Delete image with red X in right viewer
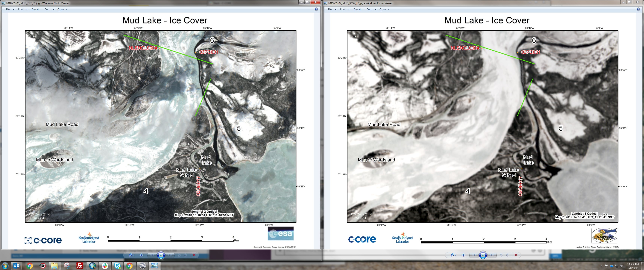The height and width of the screenshot is (270, 644). point(516,255)
